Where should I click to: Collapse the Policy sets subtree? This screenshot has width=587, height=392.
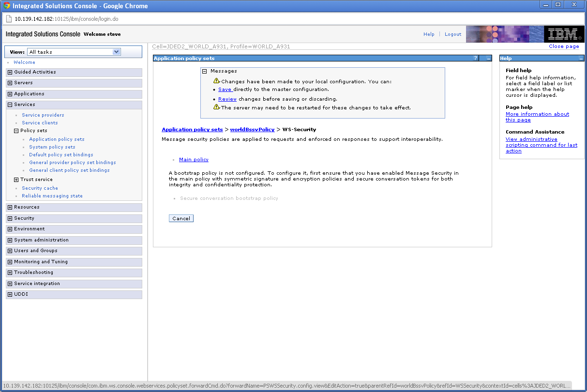click(x=16, y=131)
